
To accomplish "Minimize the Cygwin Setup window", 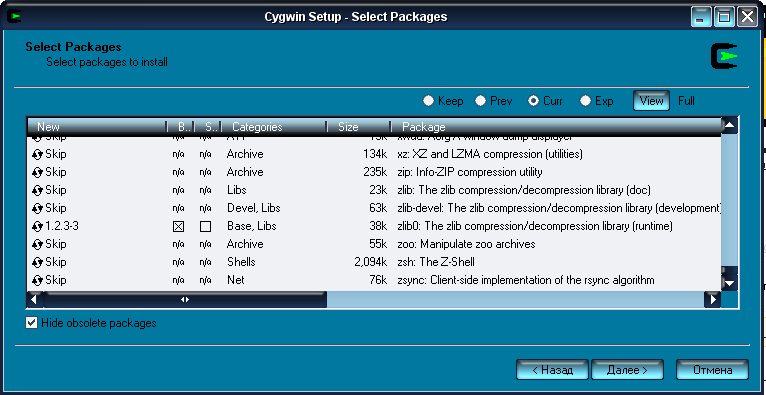I will [x=701, y=17].
